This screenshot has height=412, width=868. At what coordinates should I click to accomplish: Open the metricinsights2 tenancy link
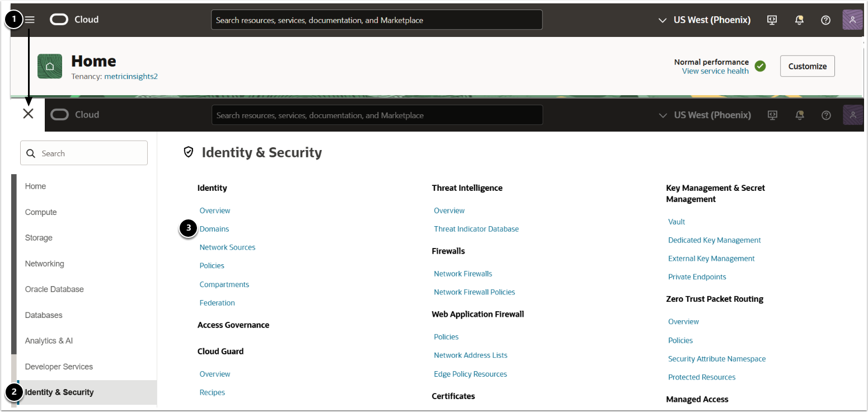(131, 76)
